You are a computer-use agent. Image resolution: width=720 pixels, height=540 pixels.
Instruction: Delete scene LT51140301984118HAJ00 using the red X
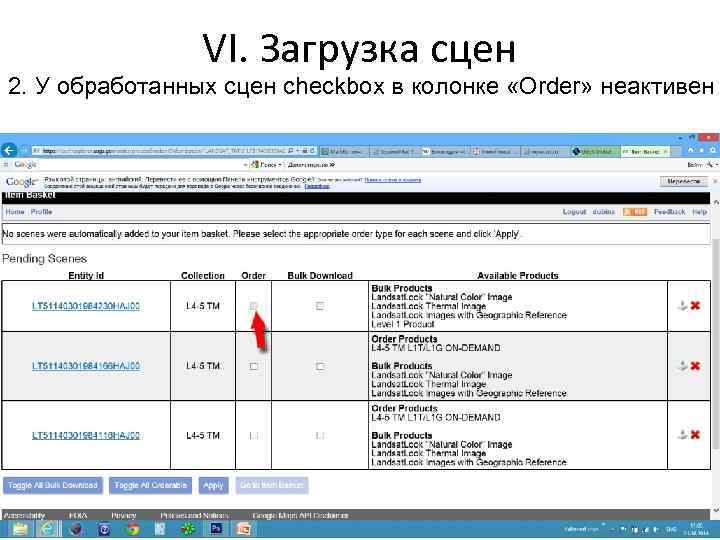point(695,435)
